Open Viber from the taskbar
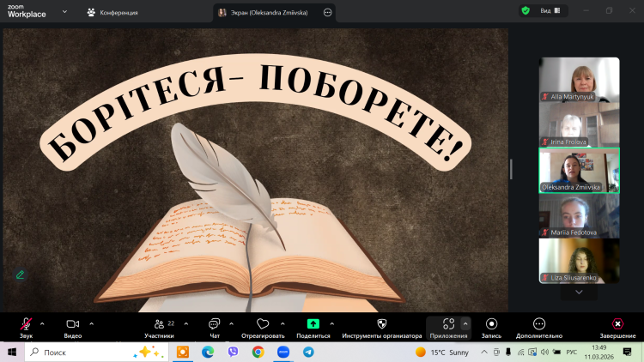644x362 pixels. tap(233, 353)
